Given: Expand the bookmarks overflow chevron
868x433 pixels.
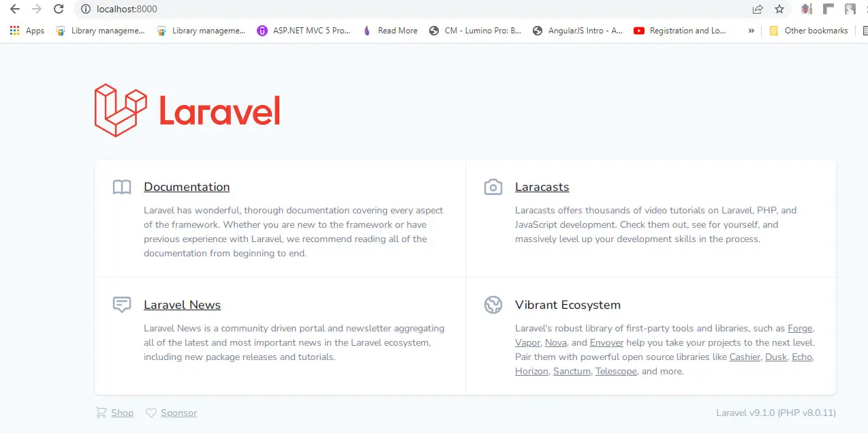Looking at the screenshot, I should [x=751, y=30].
